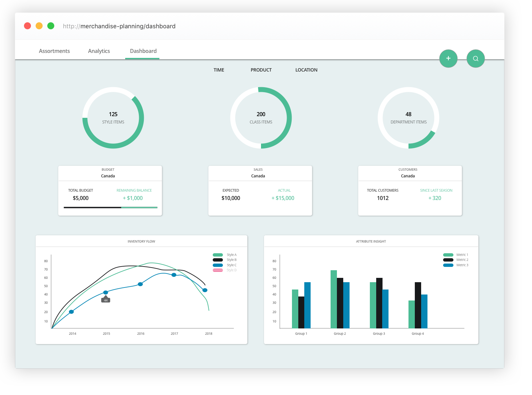Toggle Style B line in legend

218,260
